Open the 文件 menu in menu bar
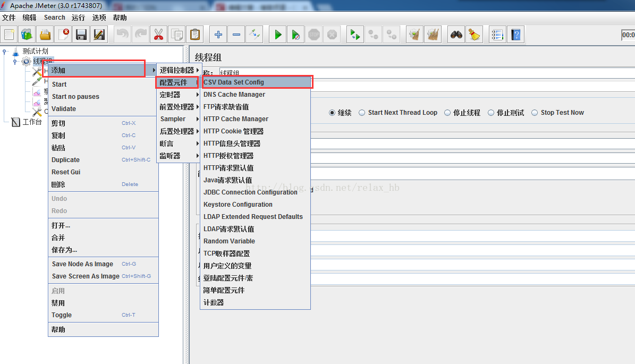This screenshot has height=364, width=635. (9, 18)
